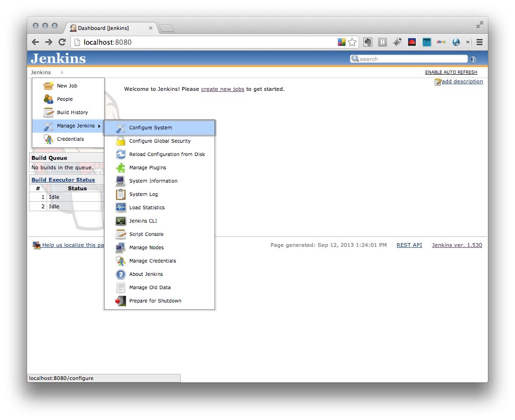515x420 pixels.
Task: Click the browser bookmark star icon
Action: (x=352, y=42)
